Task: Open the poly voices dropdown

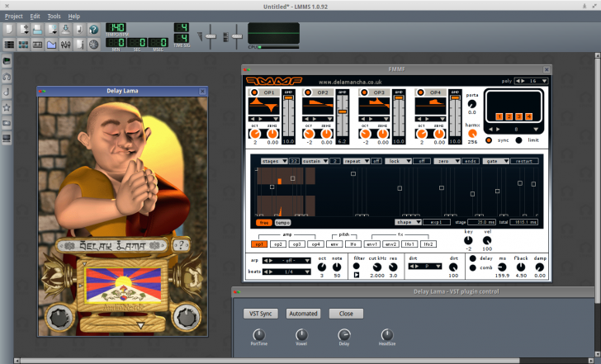Action: tap(531, 81)
